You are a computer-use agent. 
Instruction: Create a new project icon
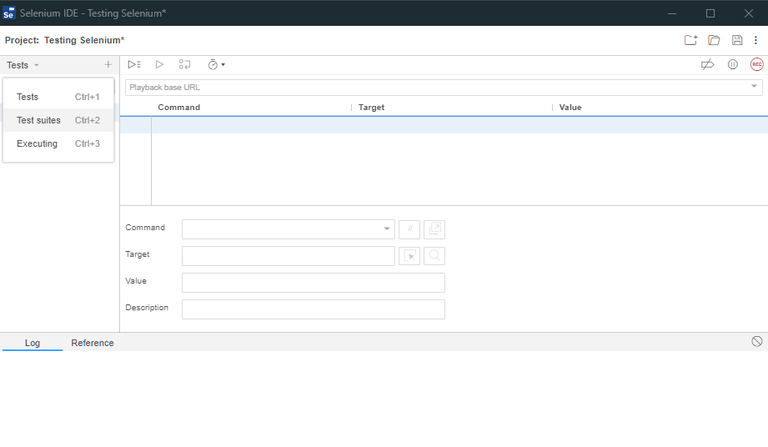click(x=691, y=40)
